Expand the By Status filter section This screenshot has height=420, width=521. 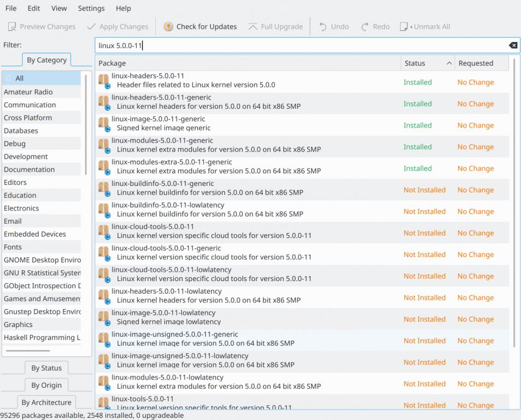point(46,368)
